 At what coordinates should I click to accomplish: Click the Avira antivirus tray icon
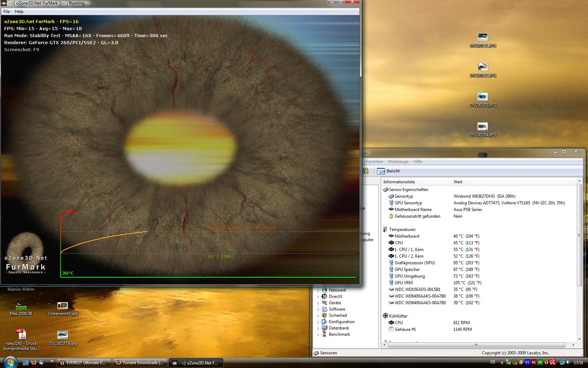(553, 362)
